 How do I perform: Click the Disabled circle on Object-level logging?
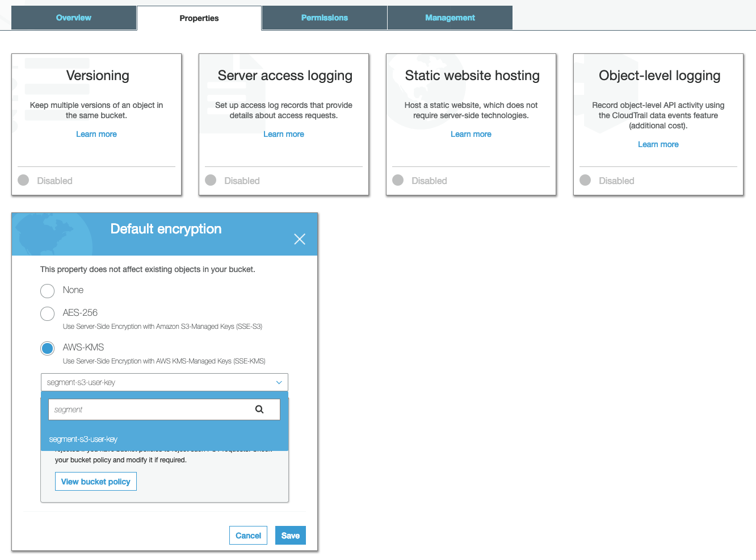(x=585, y=180)
